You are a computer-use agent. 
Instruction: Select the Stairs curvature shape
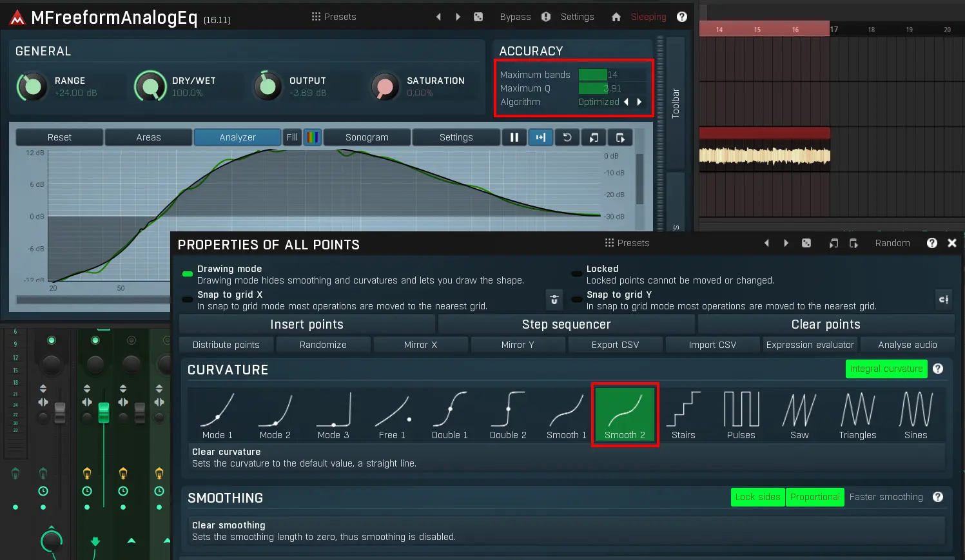683,416
